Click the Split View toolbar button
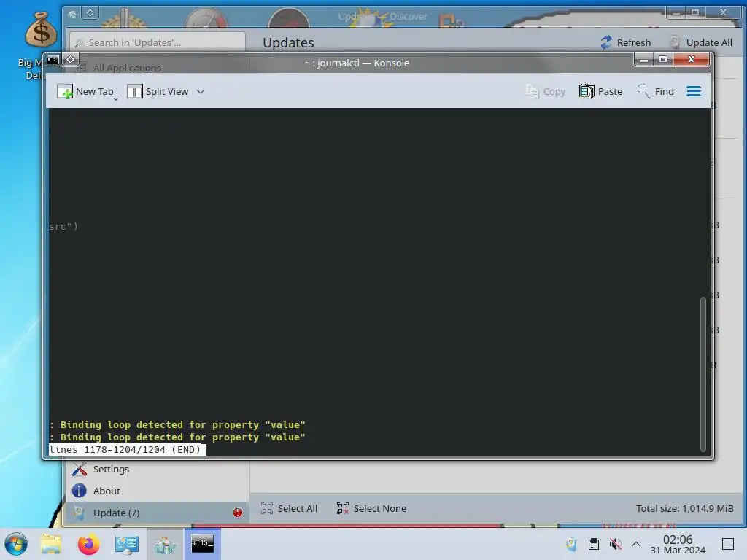Screen dimensions: 747x560 click(x=158, y=91)
